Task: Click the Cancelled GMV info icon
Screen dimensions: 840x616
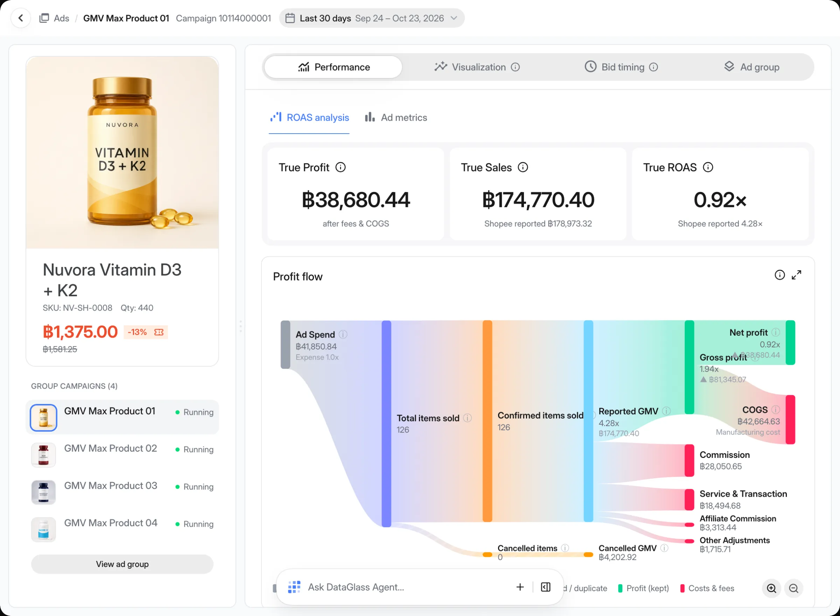Action: [x=664, y=548]
